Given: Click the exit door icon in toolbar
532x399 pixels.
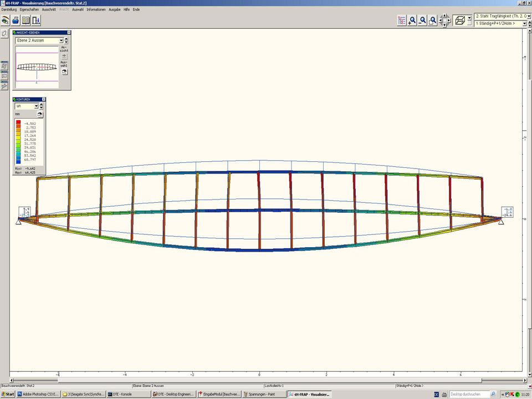Looking at the screenshot, I should 36,21.
